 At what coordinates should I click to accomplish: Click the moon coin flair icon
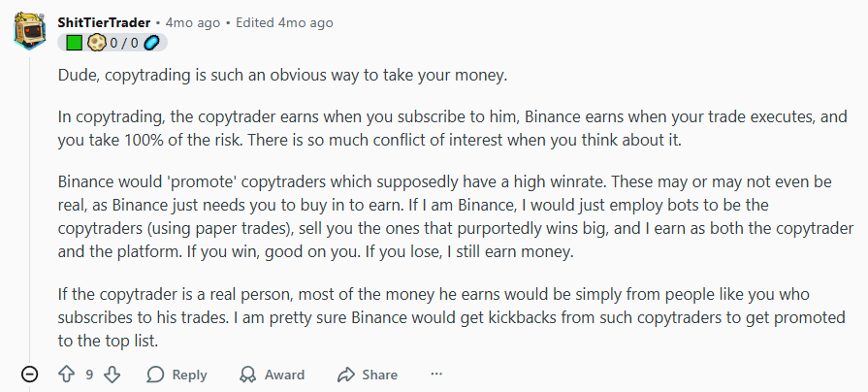(96, 43)
